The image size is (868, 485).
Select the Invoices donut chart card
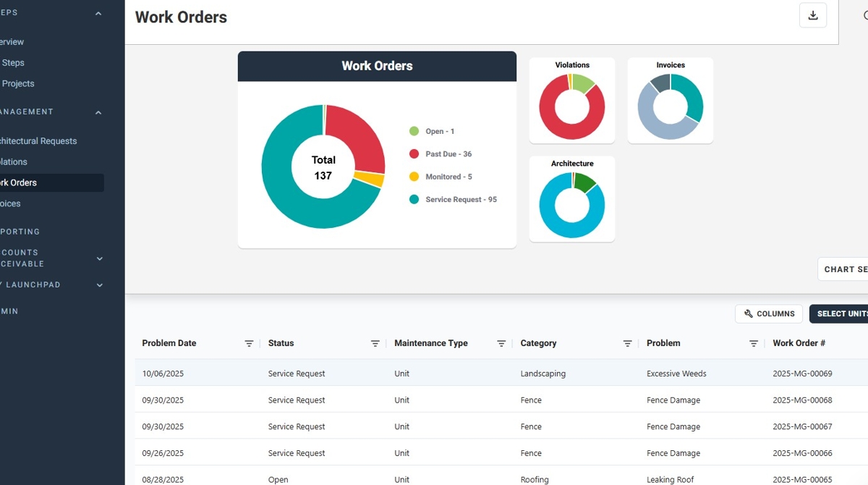671,101
